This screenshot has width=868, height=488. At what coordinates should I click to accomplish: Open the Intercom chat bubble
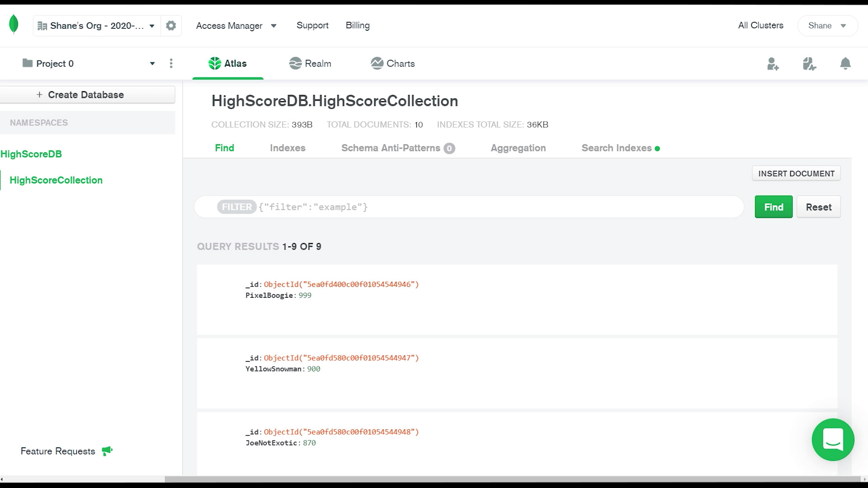(833, 440)
